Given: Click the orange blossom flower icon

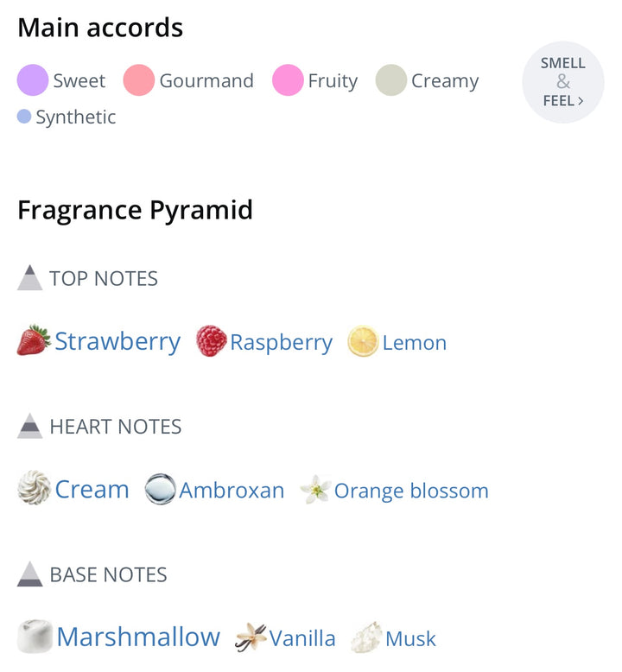Looking at the screenshot, I should coord(315,491).
